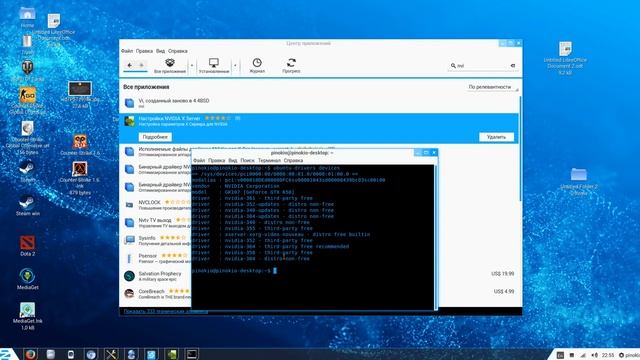Open terminal "Справка" menu
This screenshot has height=360, width=640.
(x=293, y=160)
